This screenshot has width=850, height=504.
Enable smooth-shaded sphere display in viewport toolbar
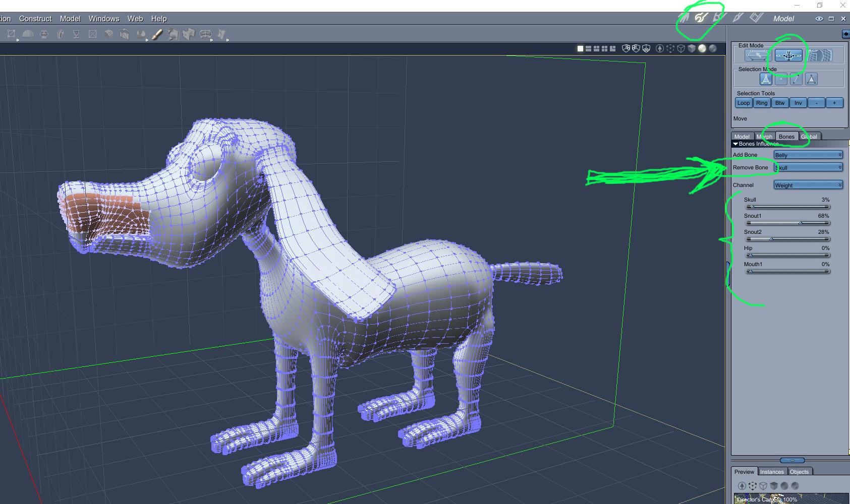click(702, 48)
